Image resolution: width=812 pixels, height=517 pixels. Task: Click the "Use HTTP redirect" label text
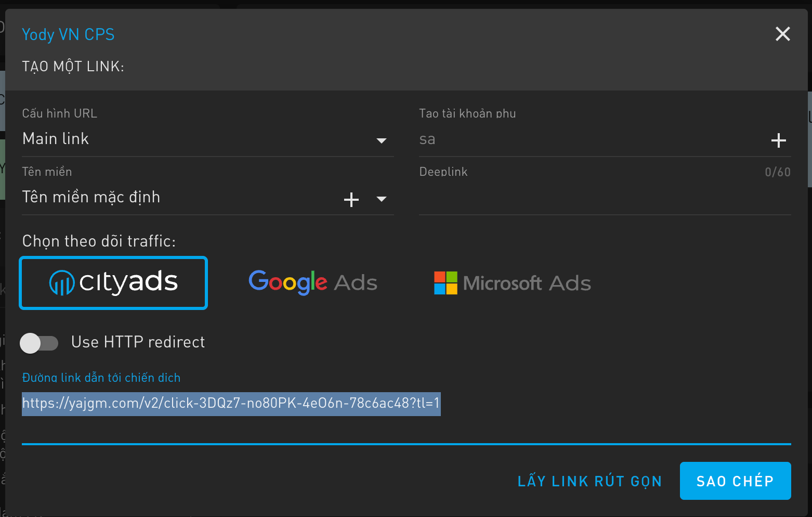(x=138, y=342)
